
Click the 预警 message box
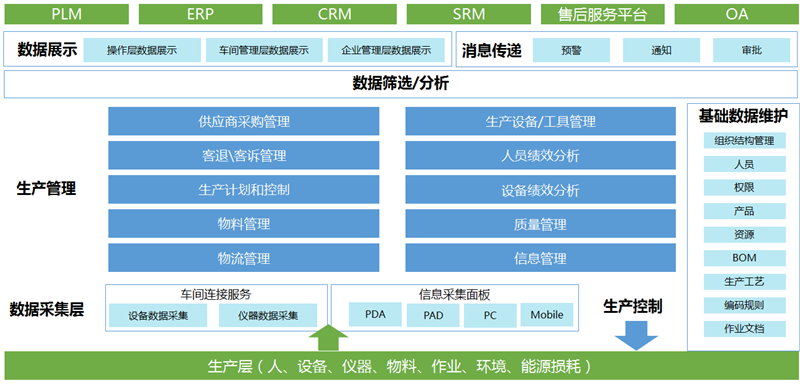pos(571,50)
